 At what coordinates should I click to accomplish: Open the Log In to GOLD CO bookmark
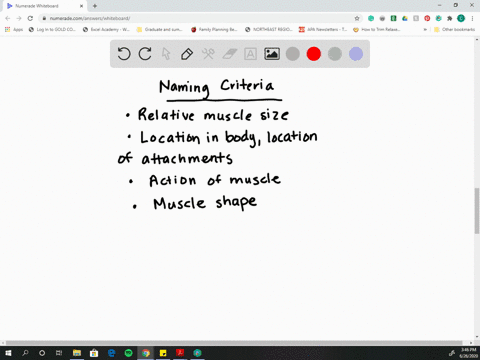(x=52, y=29)
